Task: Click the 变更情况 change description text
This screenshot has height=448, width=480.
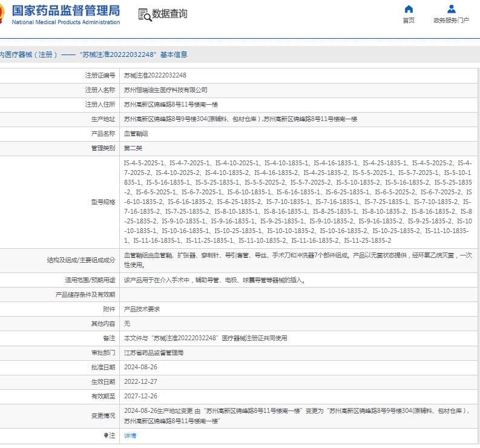Action: (297, 416)
